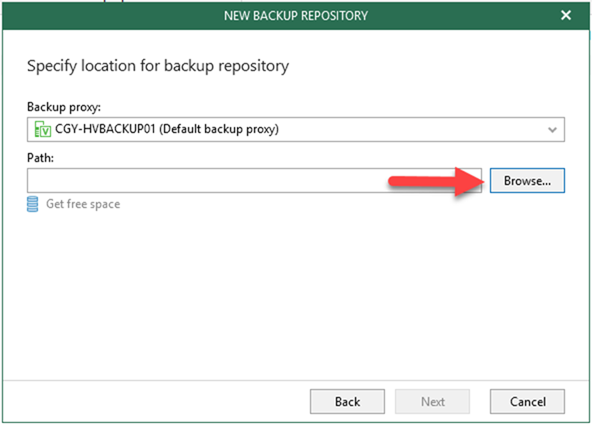
Task: Click the Path: label
Action: (x=40, y=158)
